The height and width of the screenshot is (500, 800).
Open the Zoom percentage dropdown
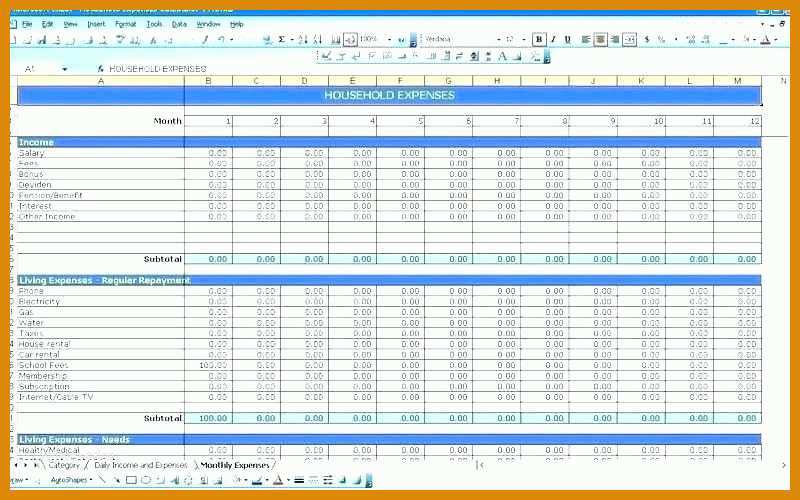(389, 39)
